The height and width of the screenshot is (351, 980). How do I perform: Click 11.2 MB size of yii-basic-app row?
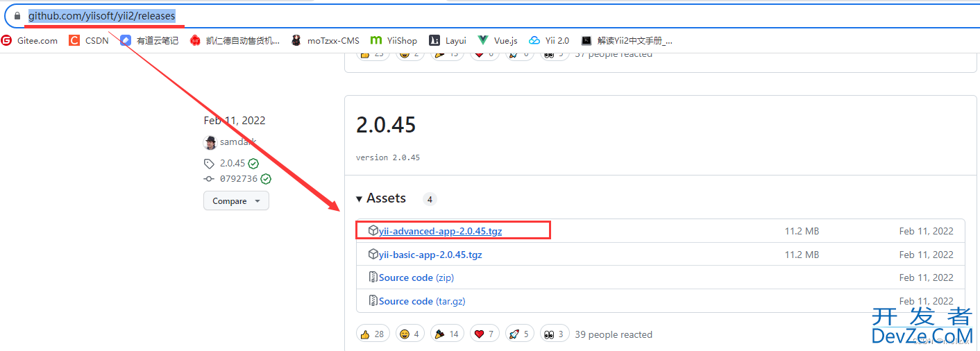coord(802,255)
